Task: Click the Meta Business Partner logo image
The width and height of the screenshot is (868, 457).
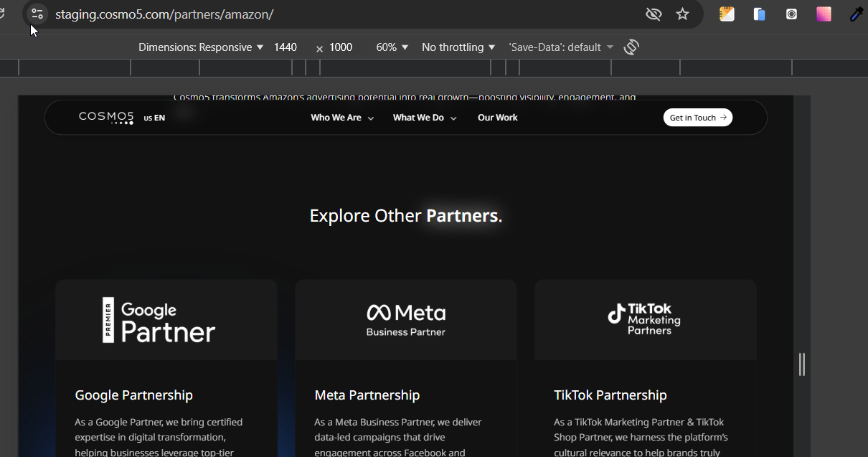Action: click(x=406, y=319)
